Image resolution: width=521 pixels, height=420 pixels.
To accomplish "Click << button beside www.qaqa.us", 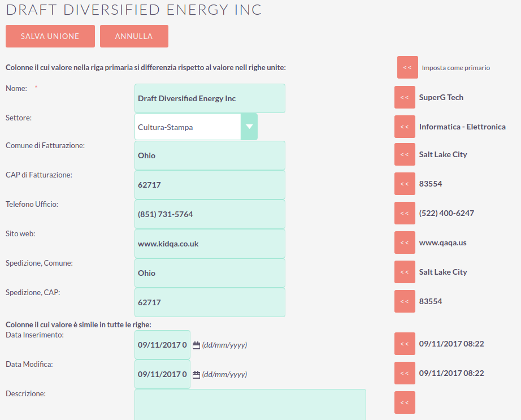I will pos(405,243).
